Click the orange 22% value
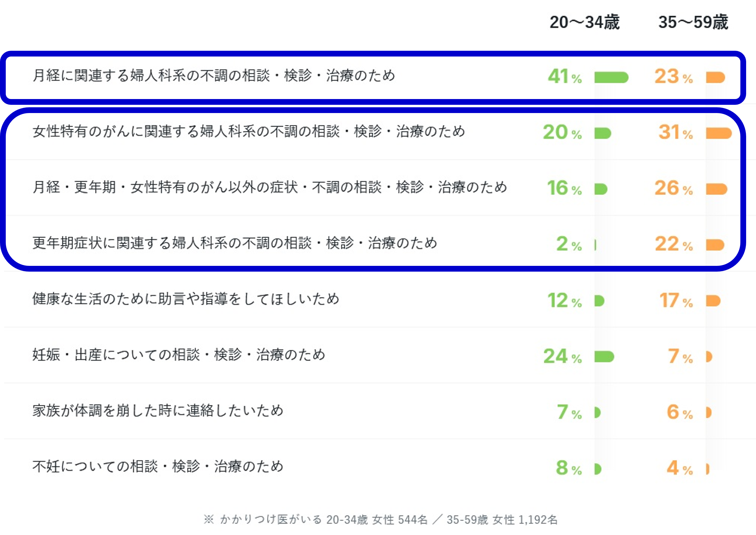This screenshot has height=535, width=756. pos(674,244)
